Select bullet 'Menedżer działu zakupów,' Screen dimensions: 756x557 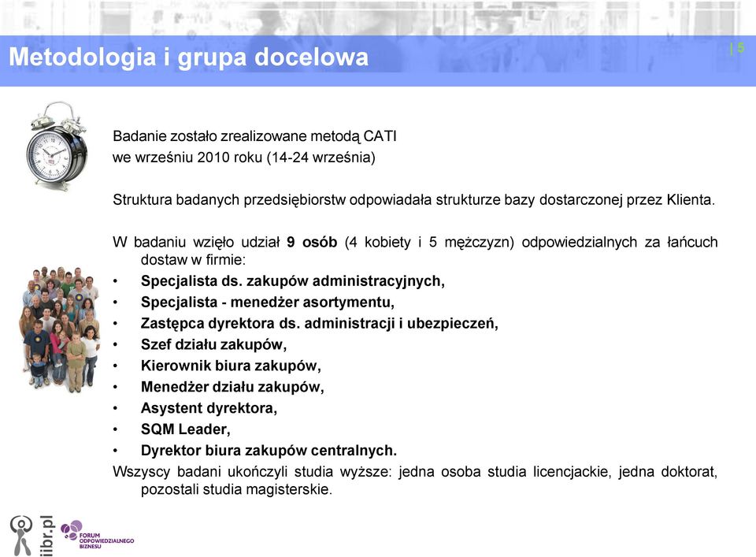(x=232, y=388)
